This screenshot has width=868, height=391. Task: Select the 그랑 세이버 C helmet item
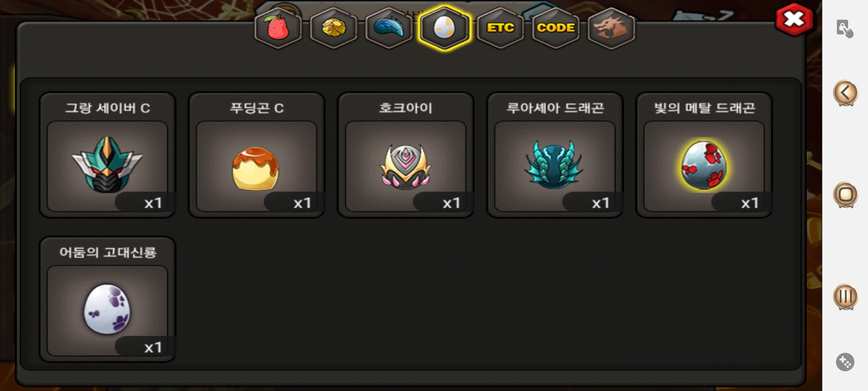coord(107,155)
